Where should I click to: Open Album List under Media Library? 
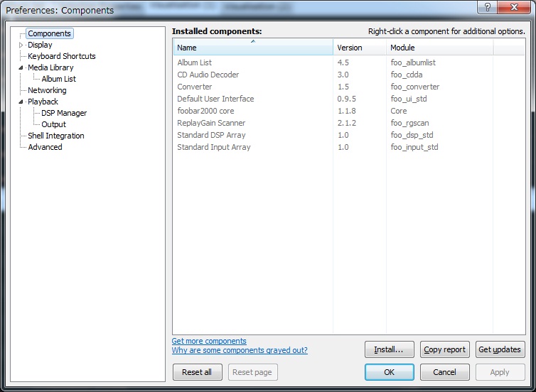click(59, 79)
